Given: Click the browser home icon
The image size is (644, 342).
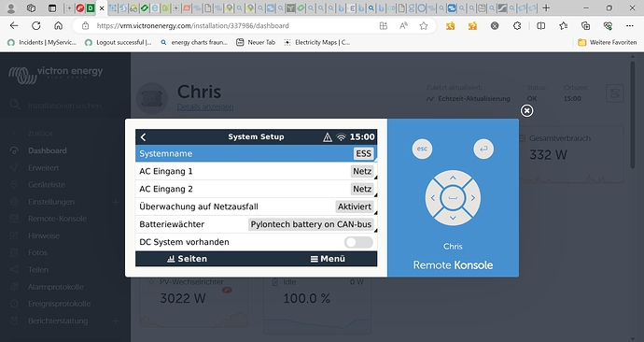Looking at the screenshot, I should [58, 25].
